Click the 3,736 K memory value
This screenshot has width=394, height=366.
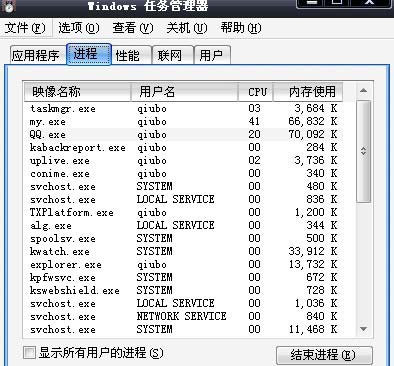[316, 160]
